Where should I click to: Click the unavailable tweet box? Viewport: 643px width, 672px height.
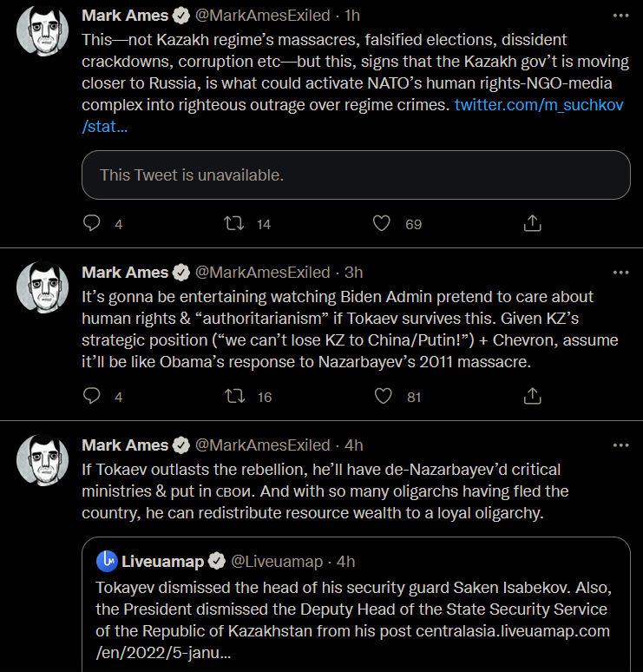[356, 175]
